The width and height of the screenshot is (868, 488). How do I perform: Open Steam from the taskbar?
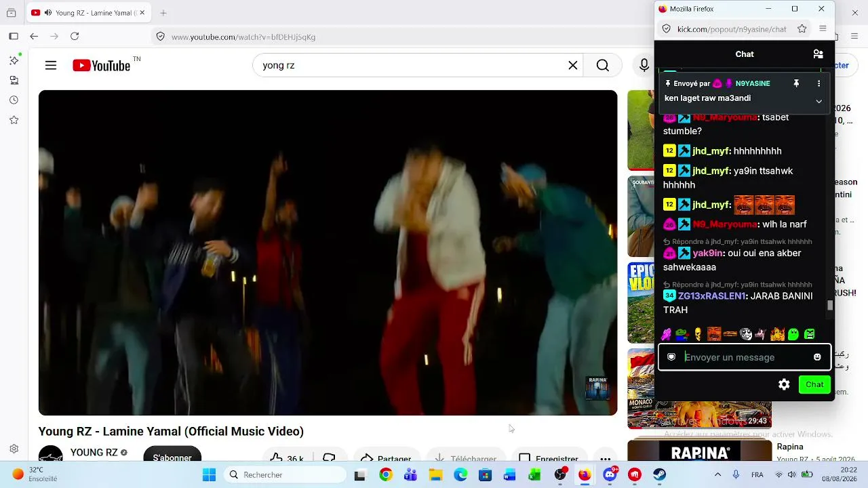659,474
